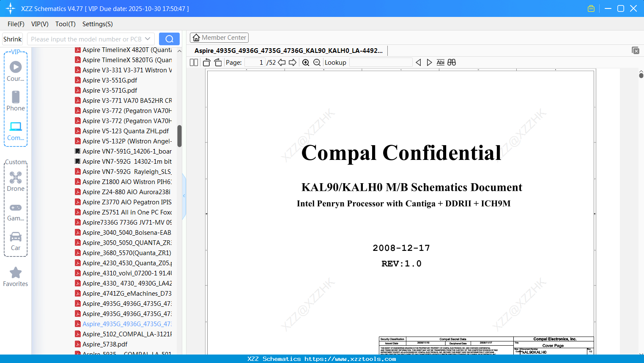Click the Lookup text field
The image size is (644, 363).
pos(381,63)
